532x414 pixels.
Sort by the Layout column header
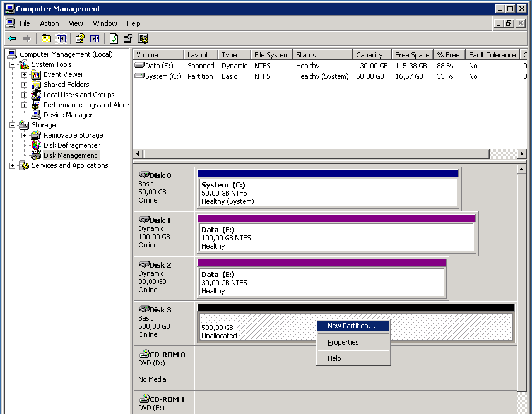(201, 55)
